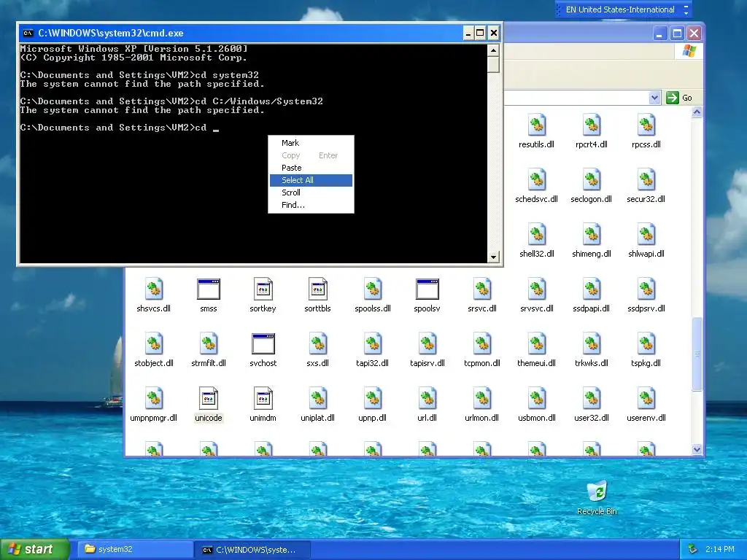Choose Paste in the cmd context menu
Image resolution: width=747 pixels, height=560 pixels.
311,168
